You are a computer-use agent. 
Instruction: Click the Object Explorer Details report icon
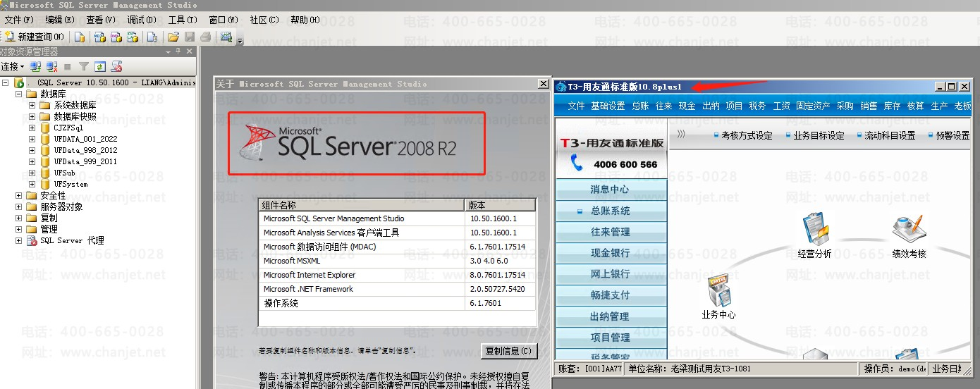pos(116,66)
